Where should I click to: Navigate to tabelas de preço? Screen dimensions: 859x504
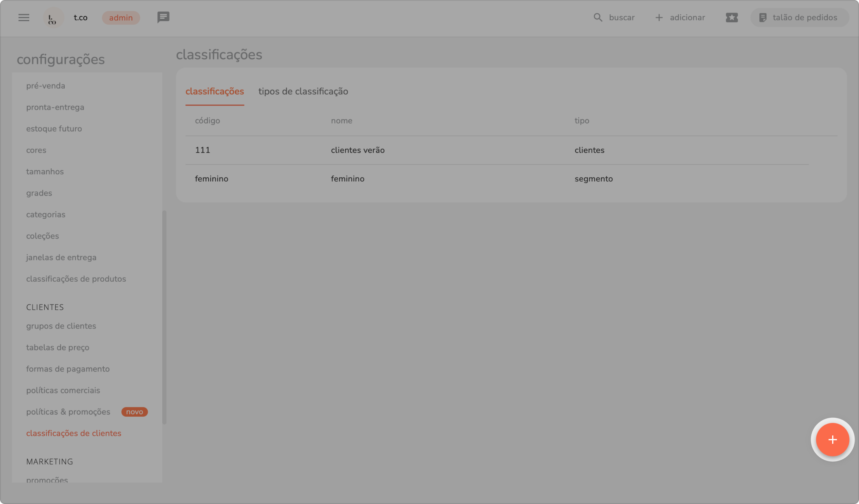click(x=57, y=348)
